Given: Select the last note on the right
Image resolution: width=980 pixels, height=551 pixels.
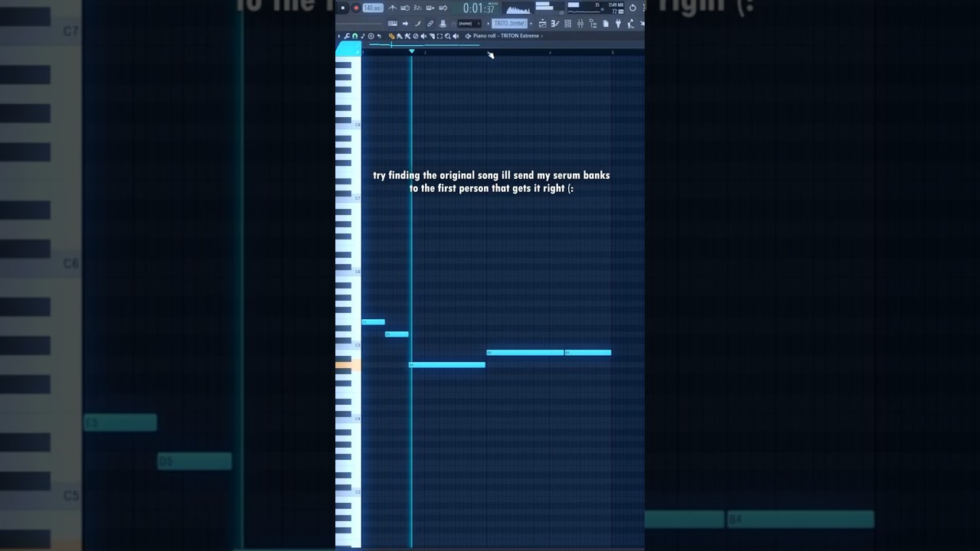Looking at the screenshot, I should (x=588, y=353).
